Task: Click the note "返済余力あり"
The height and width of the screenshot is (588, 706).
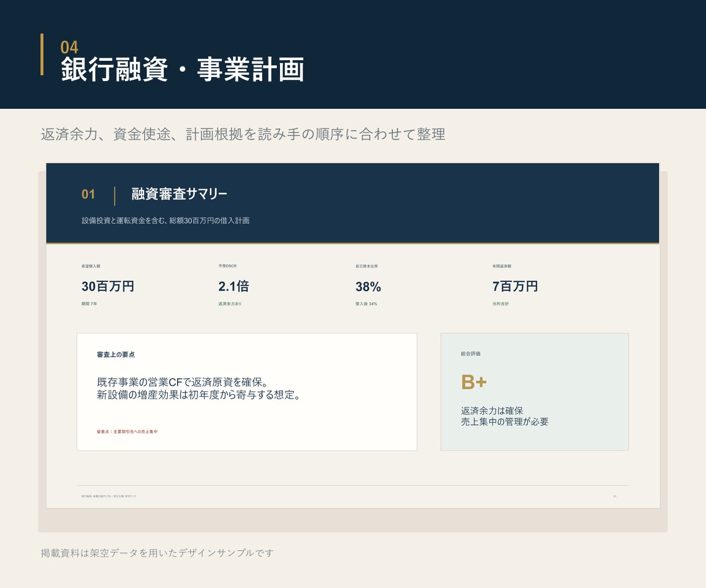Action: tap(230, 304)
